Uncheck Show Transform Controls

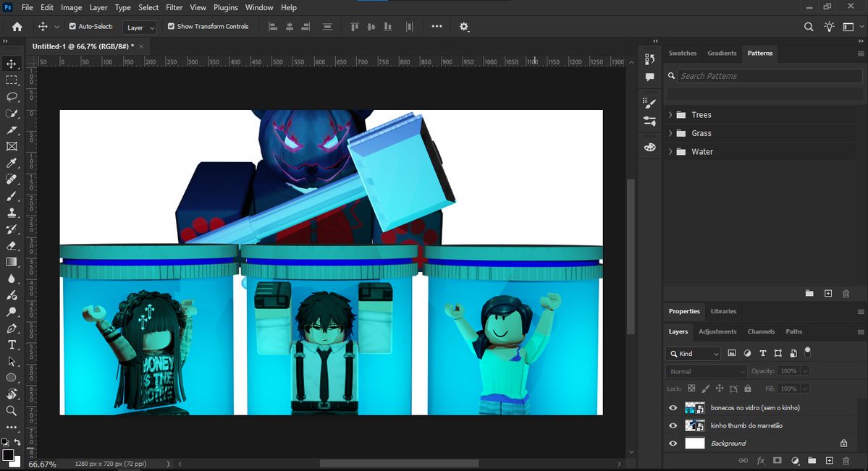pyautogui.click(x=171, y=26)
